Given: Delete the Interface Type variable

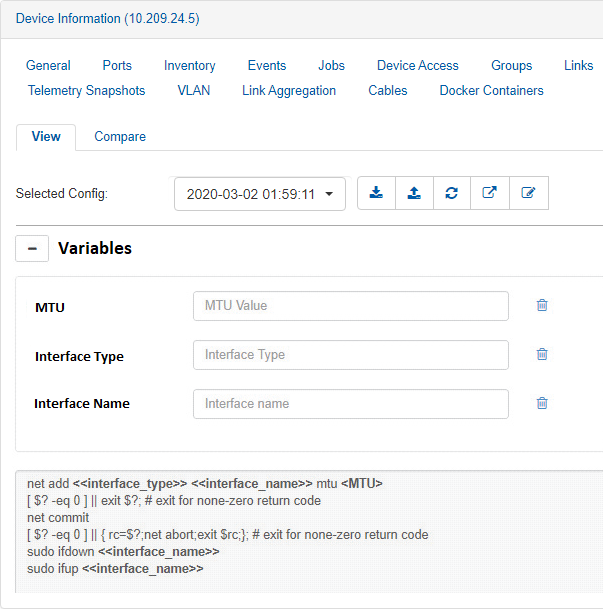Looking at the screenshot, I should [x=542, y=354].
